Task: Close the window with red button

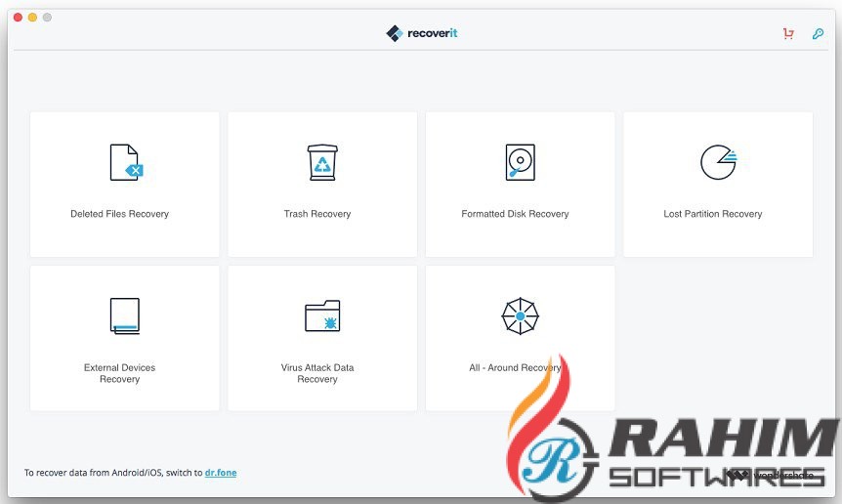Action: pos(18,18)
